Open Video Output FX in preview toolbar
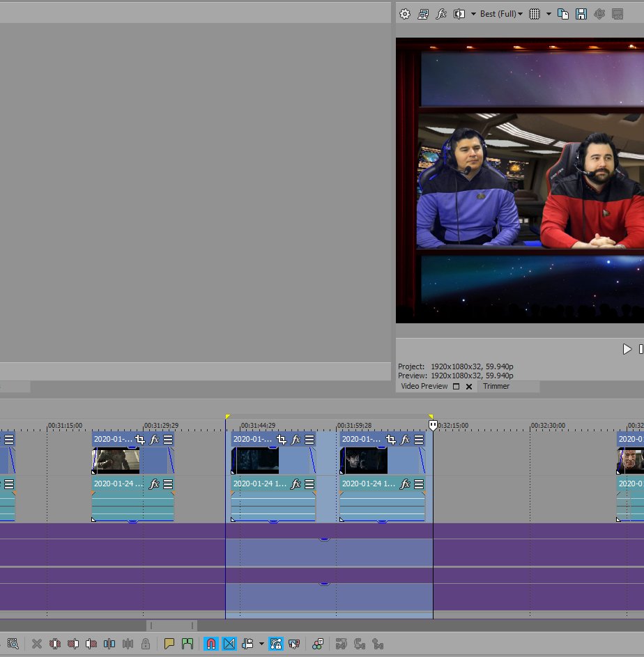 click(x=441, y=14)
